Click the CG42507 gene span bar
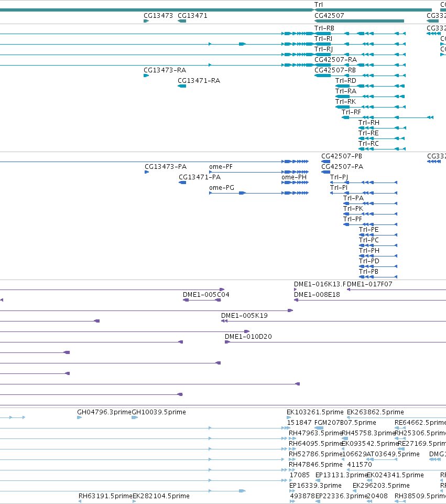The height and width of the screenshot is (504, 446). (x=359, y=21)
